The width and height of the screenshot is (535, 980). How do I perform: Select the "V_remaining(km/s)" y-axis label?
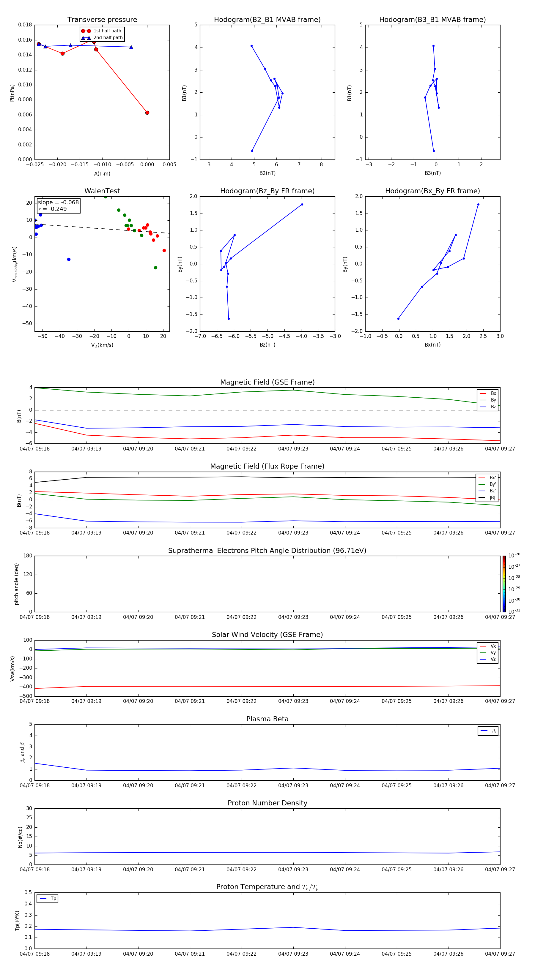(15, 264)
